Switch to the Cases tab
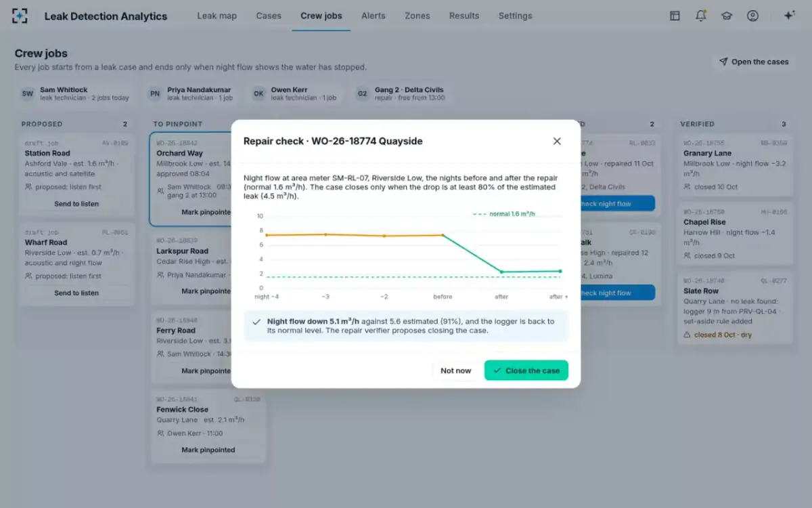The height and width of the screenshot is (508, 812). 269,16
